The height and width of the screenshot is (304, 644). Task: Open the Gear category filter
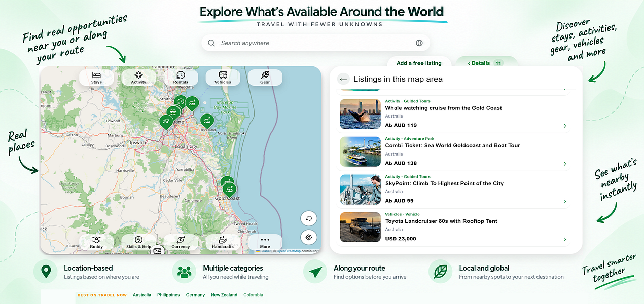coord(265,77)
